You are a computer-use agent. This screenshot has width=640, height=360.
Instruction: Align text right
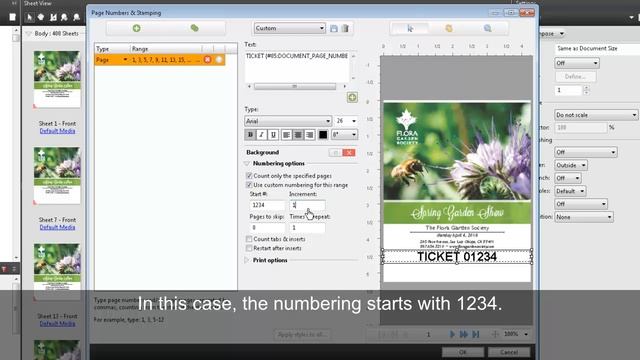point(309,134)
